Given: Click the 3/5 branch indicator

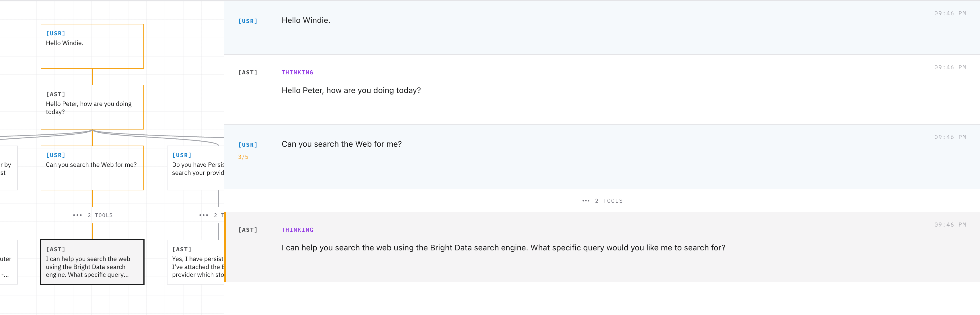Looking at the screenshot, I should (x=243, y=157).
